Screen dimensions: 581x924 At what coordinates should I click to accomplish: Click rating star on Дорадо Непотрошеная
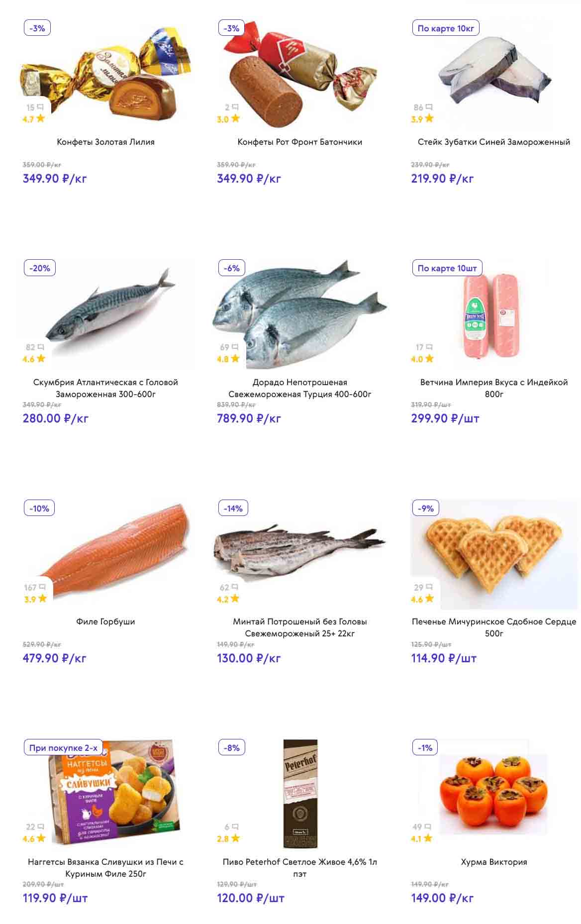coord(235,358)
